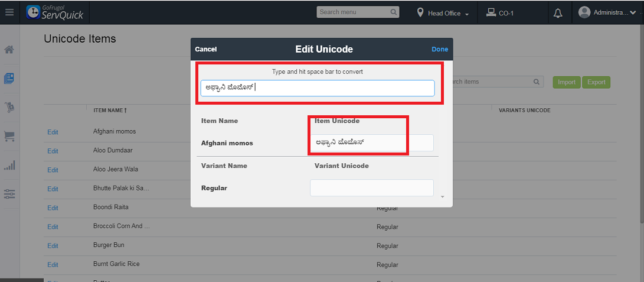The width and height of the screenshot is (644, 282).
Task: Go to the Home sidebar icon
Action: click(9, 50)
